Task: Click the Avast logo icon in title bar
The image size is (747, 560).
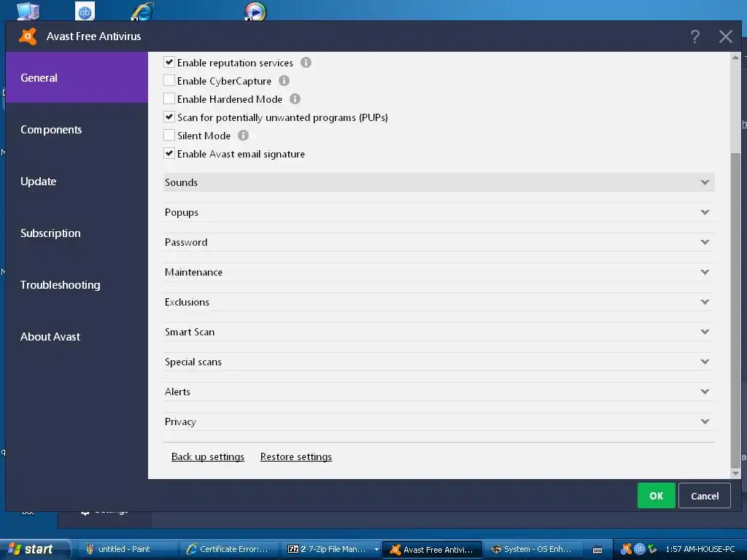Action: click(28, 36)
